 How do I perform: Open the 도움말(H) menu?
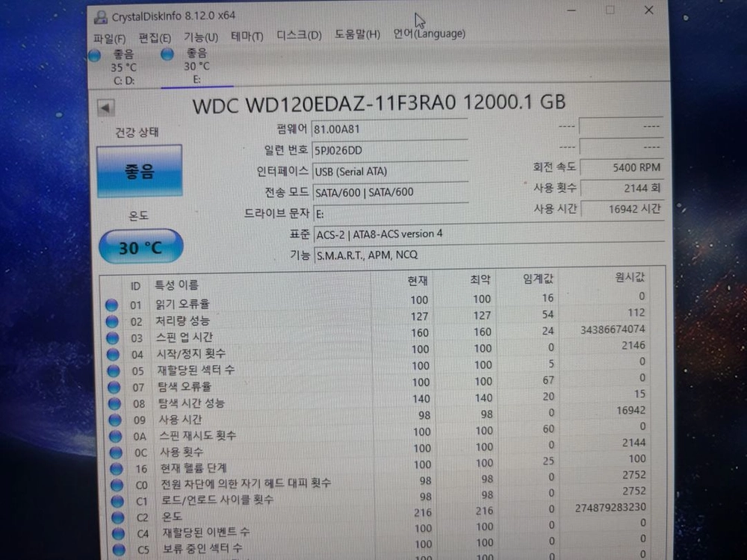[x=357, y=34]
